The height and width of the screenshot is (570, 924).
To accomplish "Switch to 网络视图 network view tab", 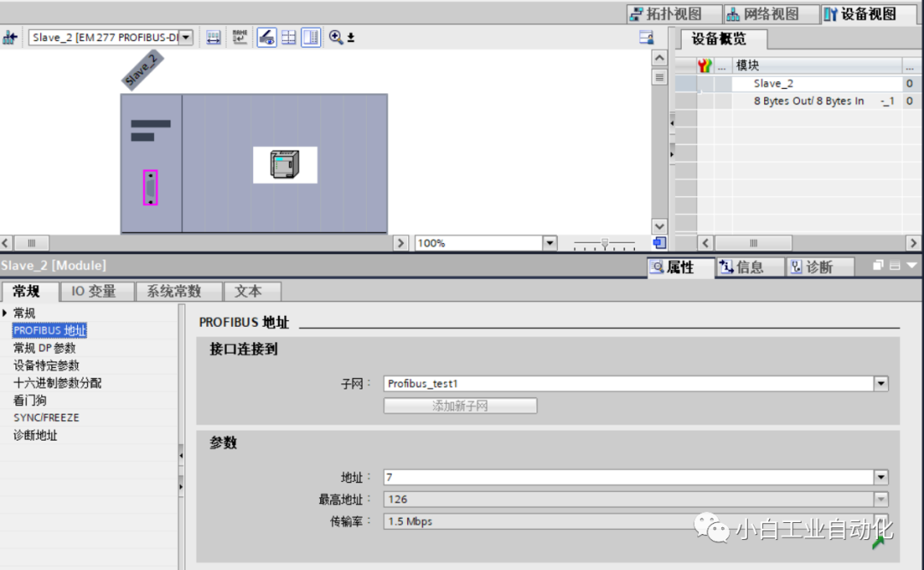I will point(771,14).
